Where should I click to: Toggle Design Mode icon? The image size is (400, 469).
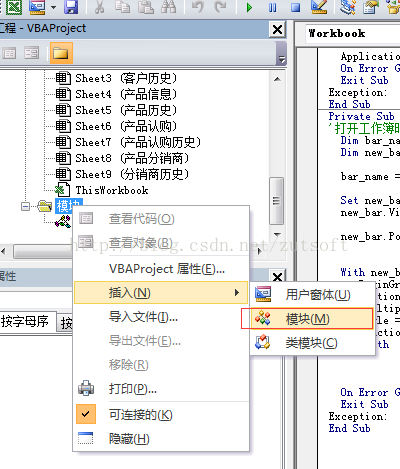(x=319, y=7)
